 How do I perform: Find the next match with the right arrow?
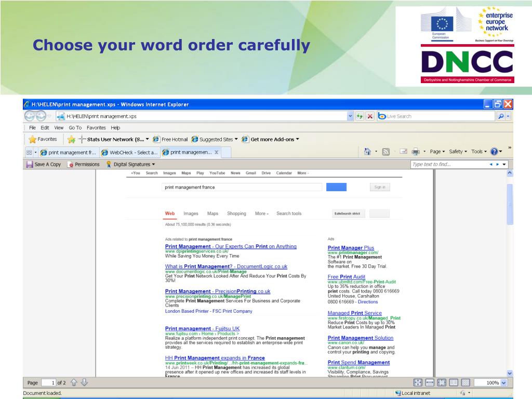pyautogui.click(x=498, y=164)
